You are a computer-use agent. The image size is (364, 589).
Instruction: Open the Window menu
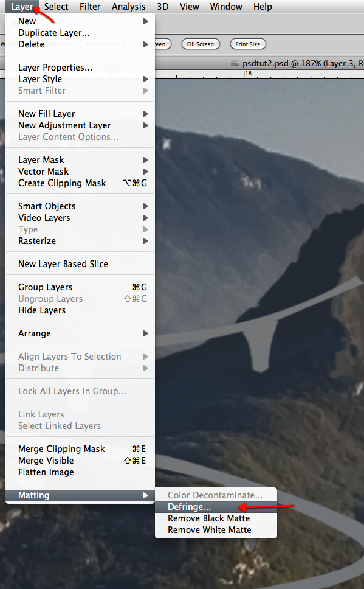(x=226, y=6)
